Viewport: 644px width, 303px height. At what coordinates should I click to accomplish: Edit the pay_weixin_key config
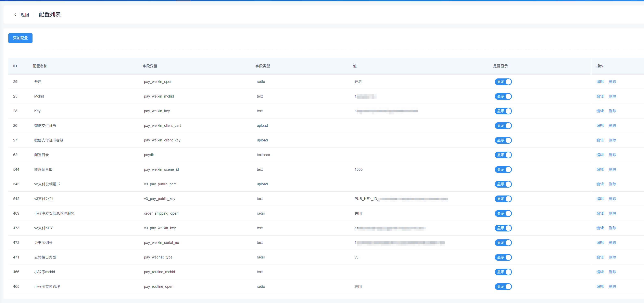click(600, 111)
